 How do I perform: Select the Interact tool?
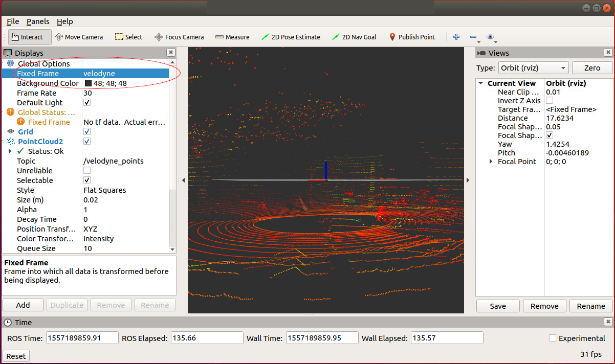click(29, 36)
